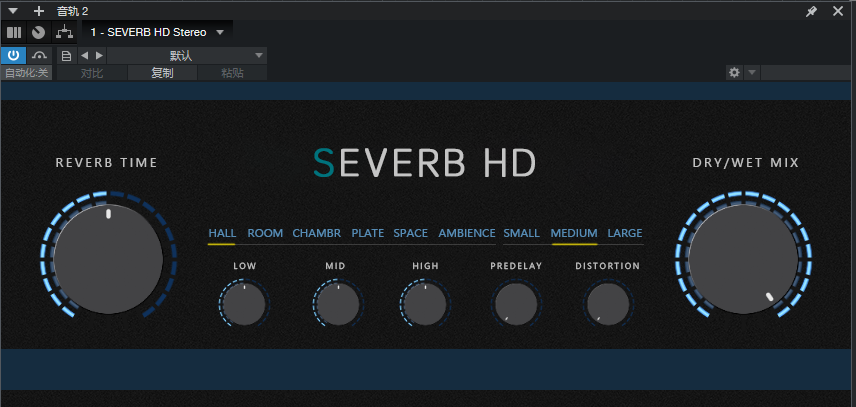Click the DISTORTION knob

pos(608,304)
